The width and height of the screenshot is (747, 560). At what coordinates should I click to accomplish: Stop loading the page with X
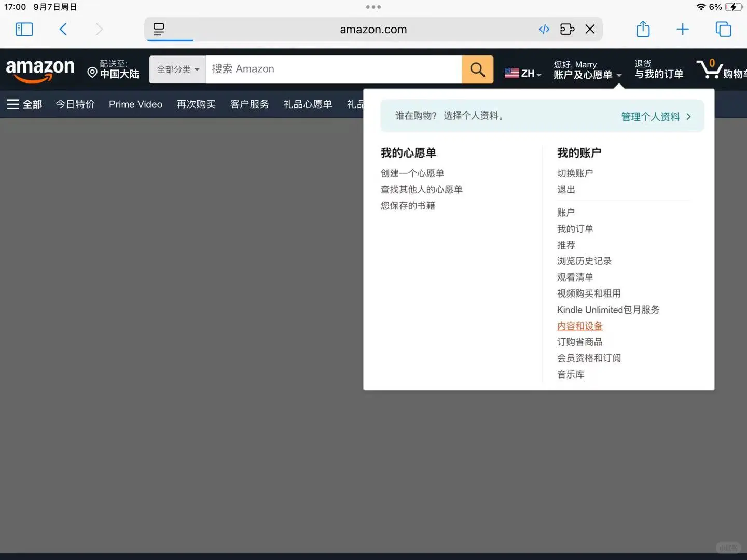point(590,29)
